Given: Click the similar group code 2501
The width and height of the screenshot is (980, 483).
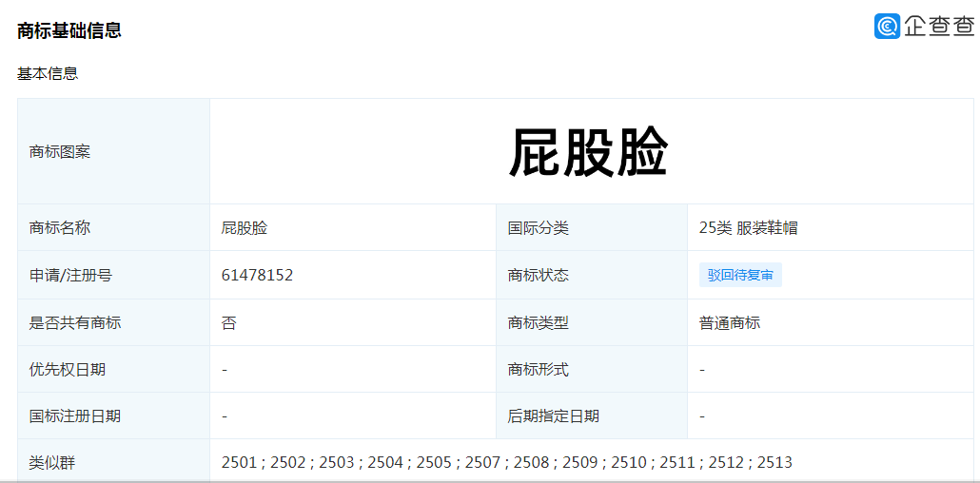Looking at the screenshot, I should pos(240,463).
